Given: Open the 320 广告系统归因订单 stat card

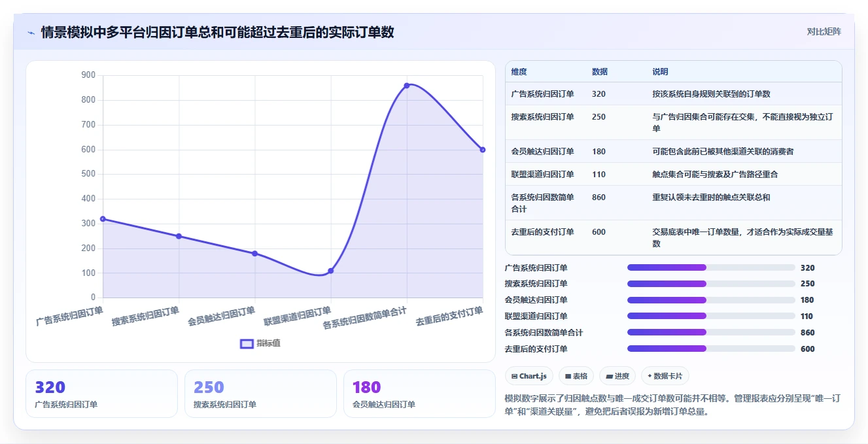Looking at the screenshot, I should pos(101,394).
